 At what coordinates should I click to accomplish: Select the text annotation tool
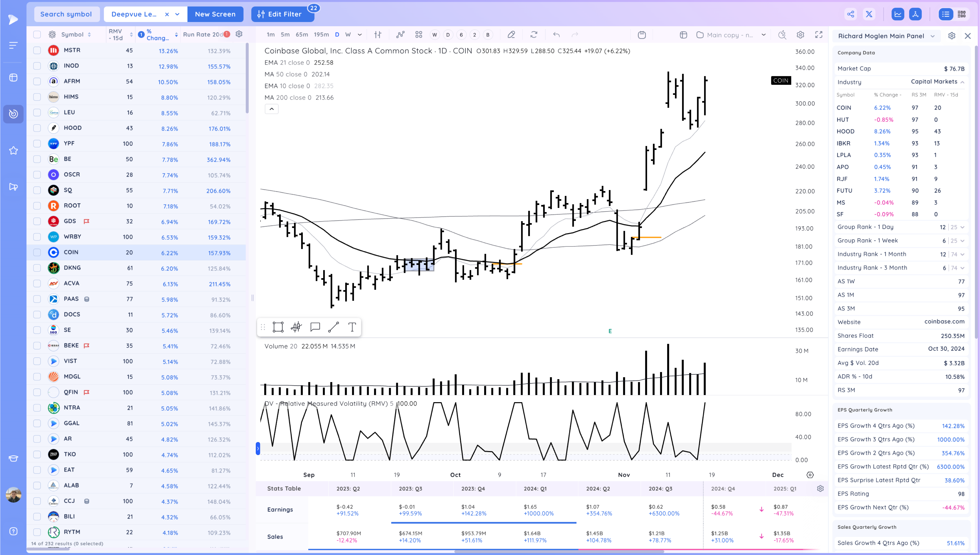352,327
